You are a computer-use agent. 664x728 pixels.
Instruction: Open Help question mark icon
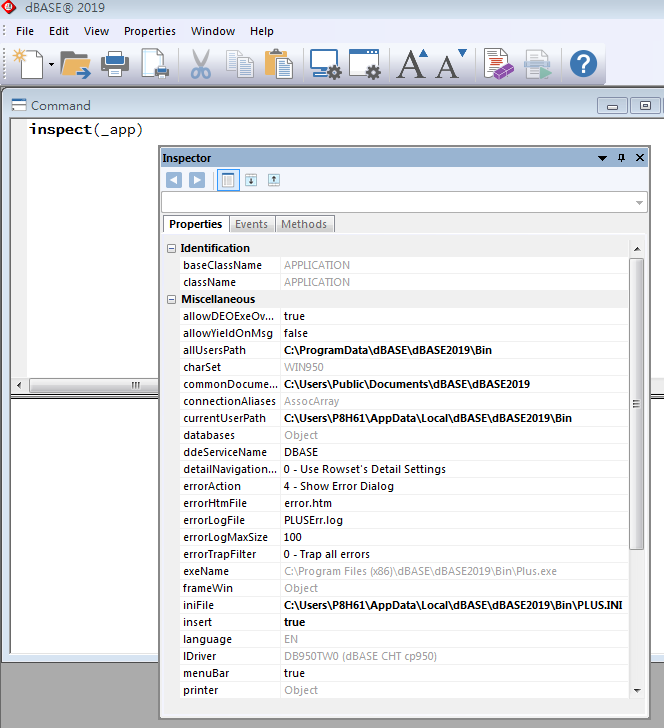click(x=583, y=64)
